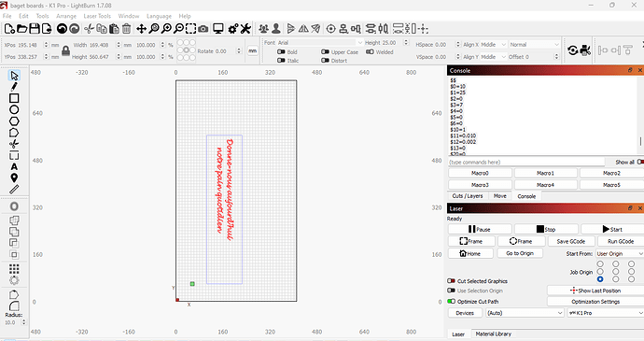Open the File menu

(7, 16)
